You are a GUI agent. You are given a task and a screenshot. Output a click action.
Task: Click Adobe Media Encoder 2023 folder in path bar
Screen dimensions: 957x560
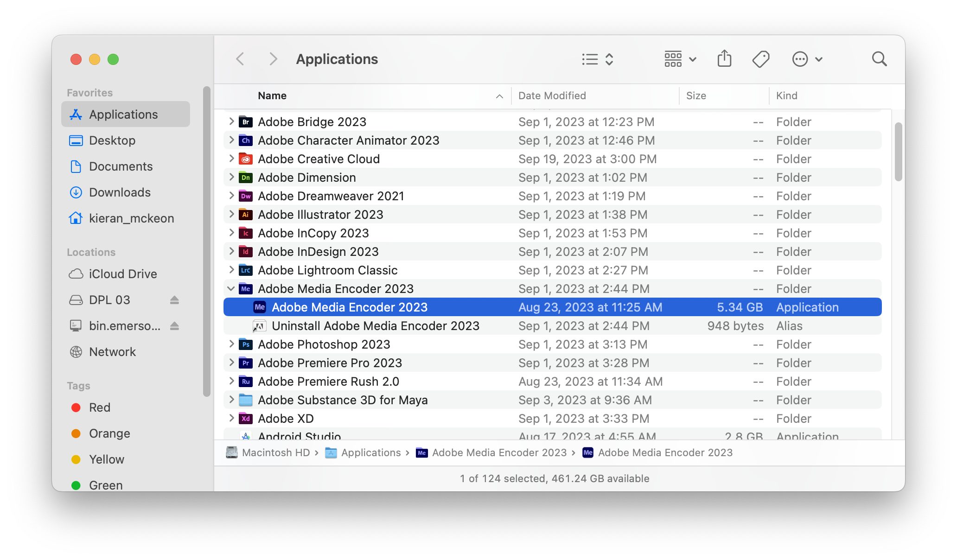pyautogui.click(x=491, y=453)
